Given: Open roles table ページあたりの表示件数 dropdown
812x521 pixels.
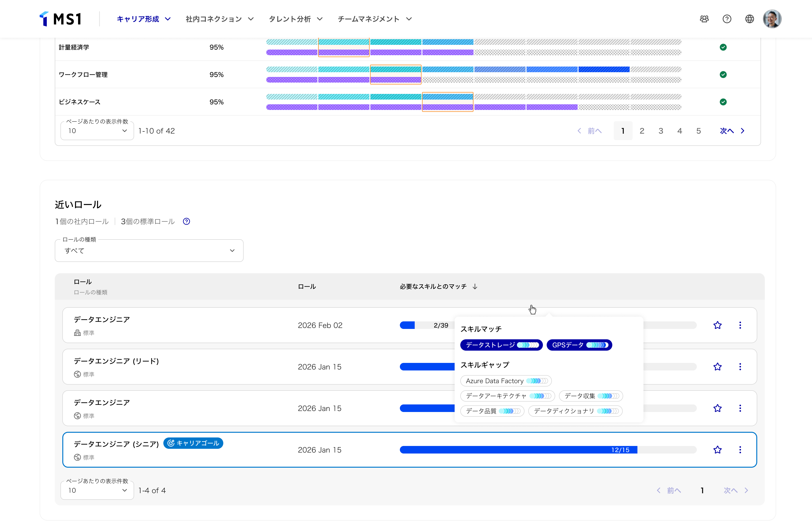Looking at the screenshot, I should click(97, 491).
